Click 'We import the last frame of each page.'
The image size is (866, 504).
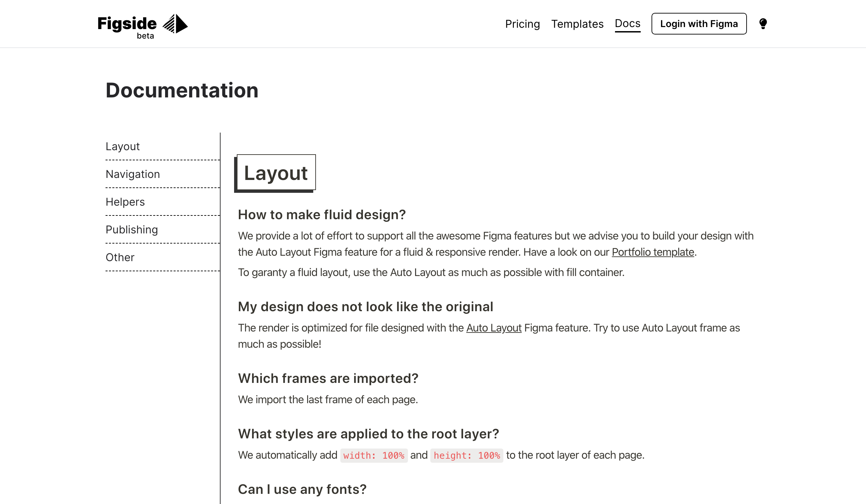coord(328,400)
